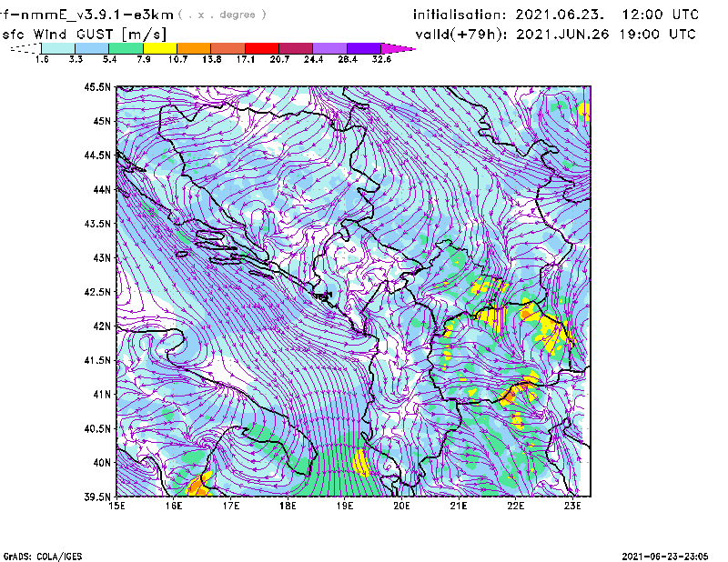
Task: Click the '15E' longitude label
Action: coord(116,506)
